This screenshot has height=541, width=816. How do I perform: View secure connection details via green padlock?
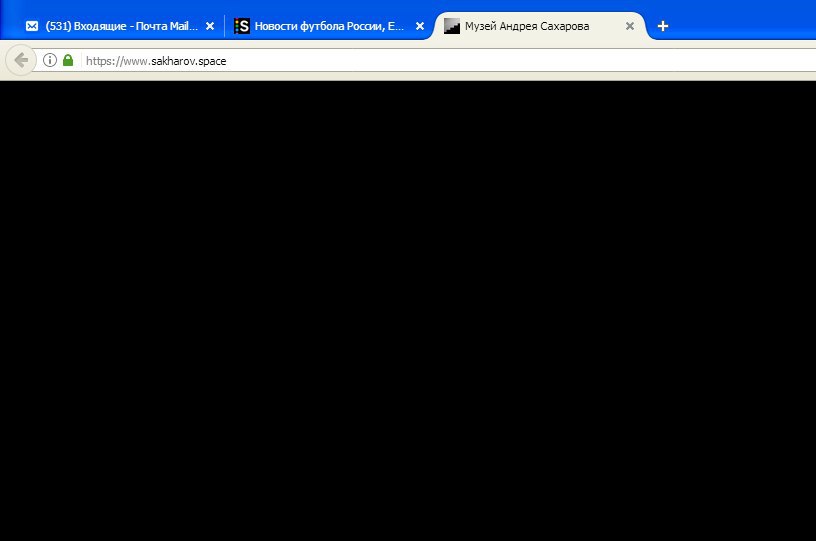tap(68, 60)
